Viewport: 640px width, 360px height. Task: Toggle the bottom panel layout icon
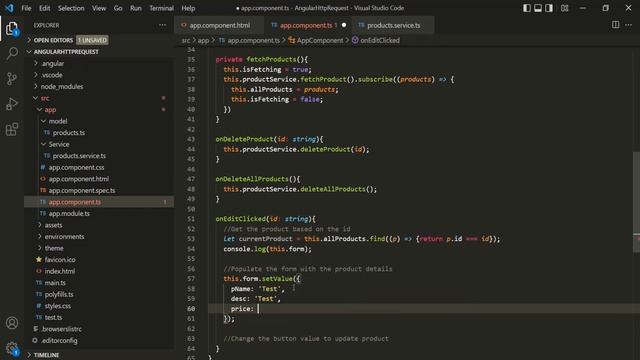(538, 8)
